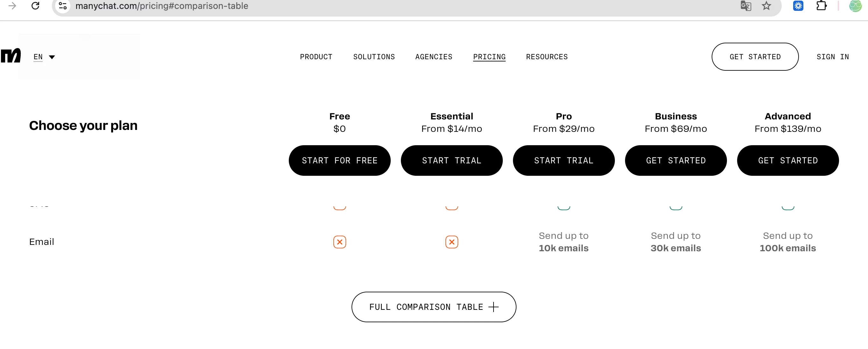This screenshot has height=349, width=868.
Task: Open the browser extensions puzzle icon
Action: pyautogui.click(x=822, y=6)
